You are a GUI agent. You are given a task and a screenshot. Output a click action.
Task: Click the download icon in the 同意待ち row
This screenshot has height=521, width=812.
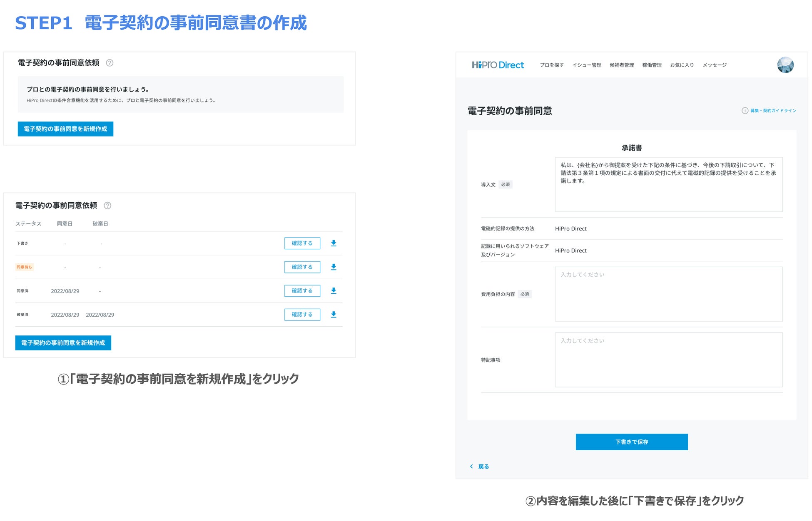[x=333, y=267]
